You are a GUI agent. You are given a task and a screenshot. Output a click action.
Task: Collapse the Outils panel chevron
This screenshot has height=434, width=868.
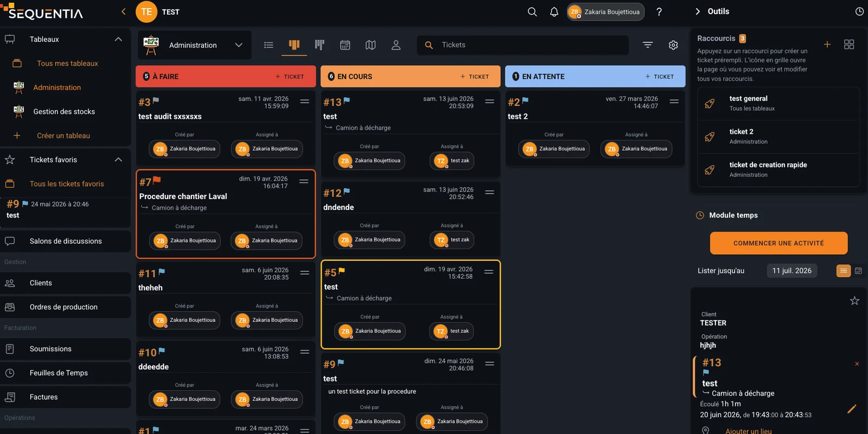coord(698,11)
